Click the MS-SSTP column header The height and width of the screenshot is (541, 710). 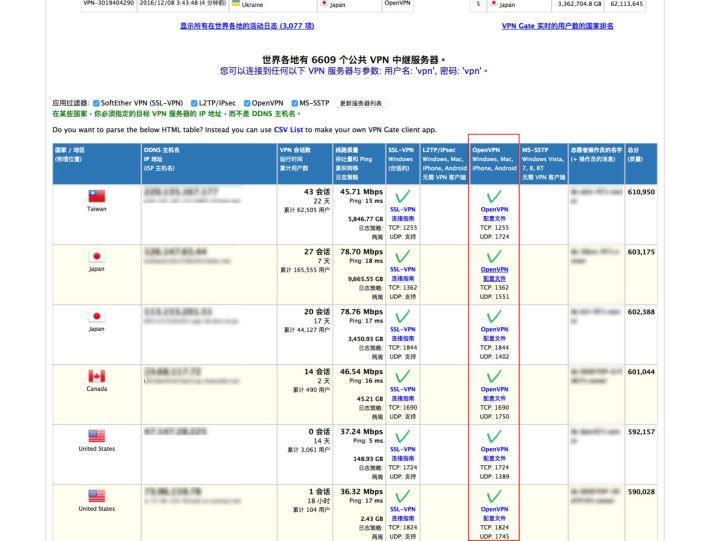coord(544,163)
